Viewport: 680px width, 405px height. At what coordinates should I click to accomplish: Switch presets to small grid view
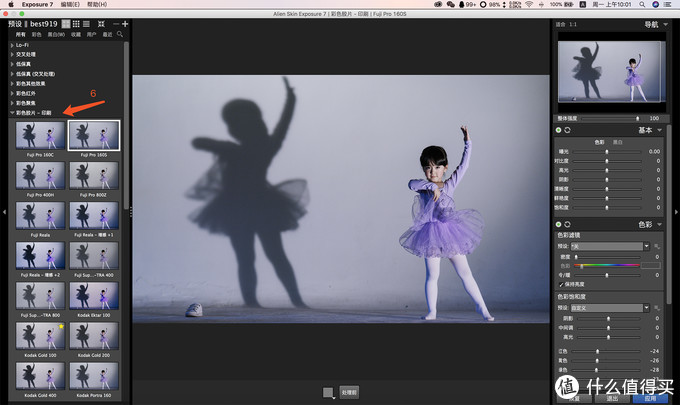point(77,22)
